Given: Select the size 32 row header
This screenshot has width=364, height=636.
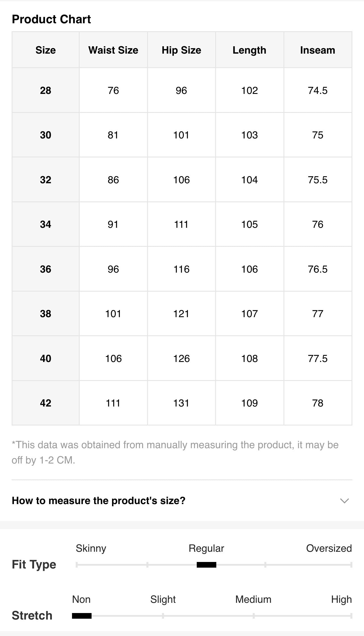Looking at the screenshot, I should 46,180.
